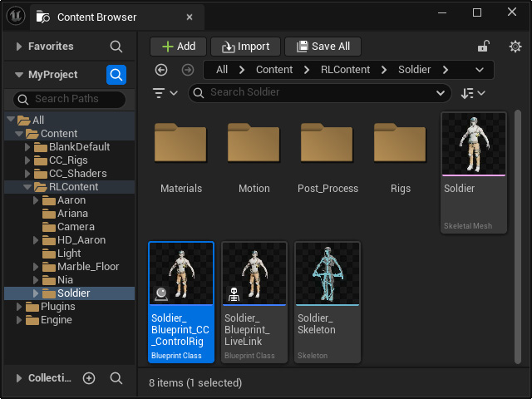Expand the Collections section

tap(19, 378)
